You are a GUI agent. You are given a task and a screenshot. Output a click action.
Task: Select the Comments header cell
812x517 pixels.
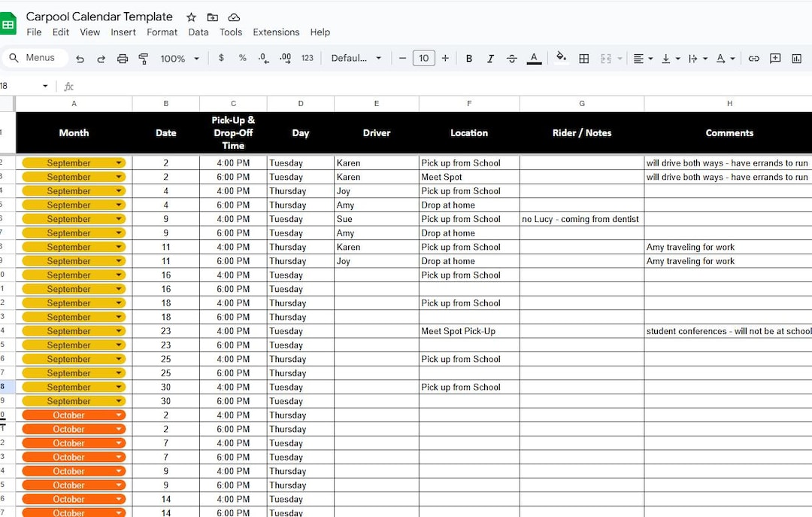[x=728, y=132]
